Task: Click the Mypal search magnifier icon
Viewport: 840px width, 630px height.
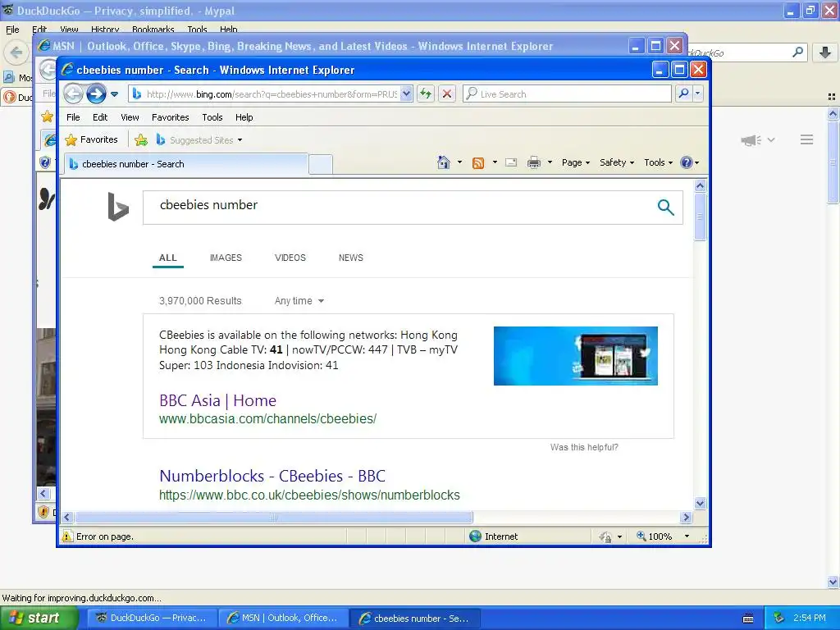Action: pyautogui.click(x=797, y=52)
